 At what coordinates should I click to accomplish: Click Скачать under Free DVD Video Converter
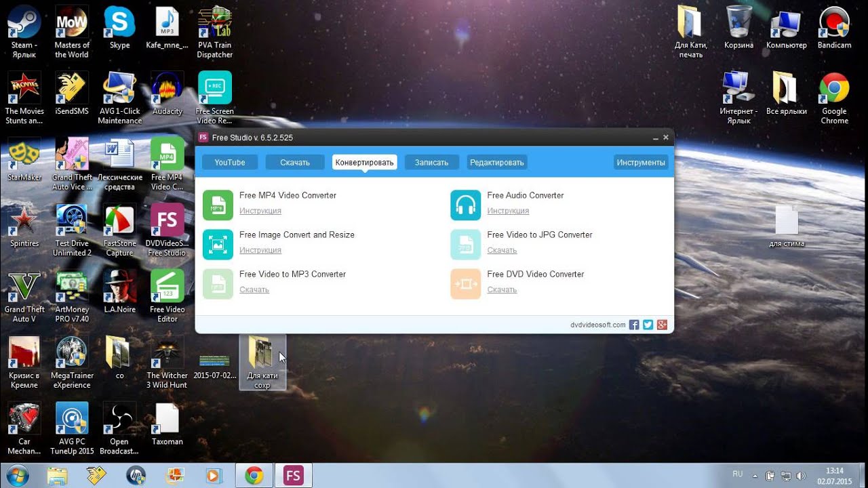(502, 289)
